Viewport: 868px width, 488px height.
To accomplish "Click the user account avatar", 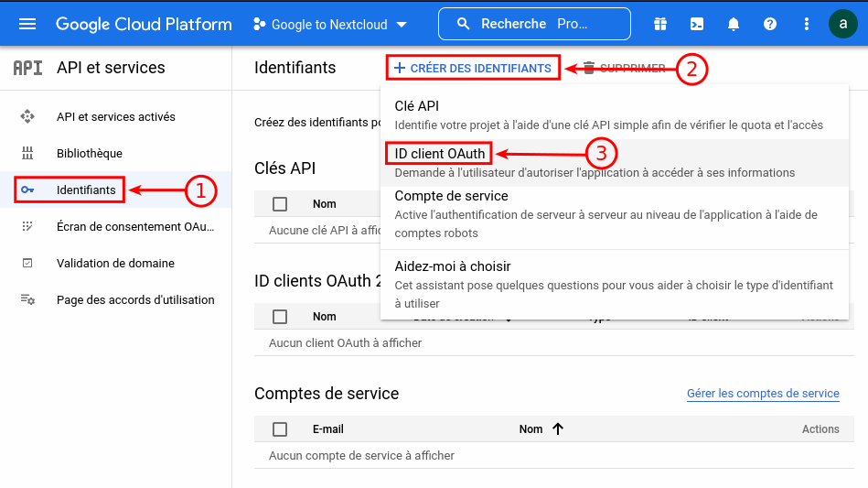I will click(842, 24).
